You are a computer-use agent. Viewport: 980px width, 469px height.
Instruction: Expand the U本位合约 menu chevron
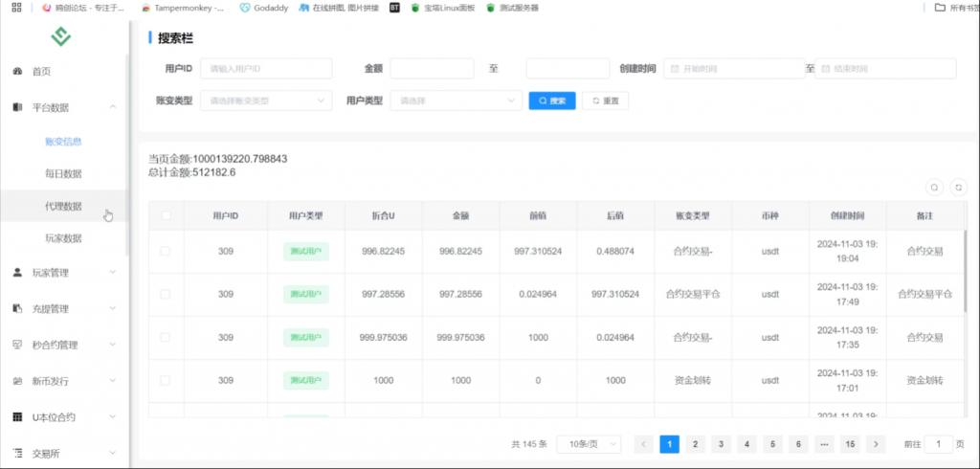point(113,417)
